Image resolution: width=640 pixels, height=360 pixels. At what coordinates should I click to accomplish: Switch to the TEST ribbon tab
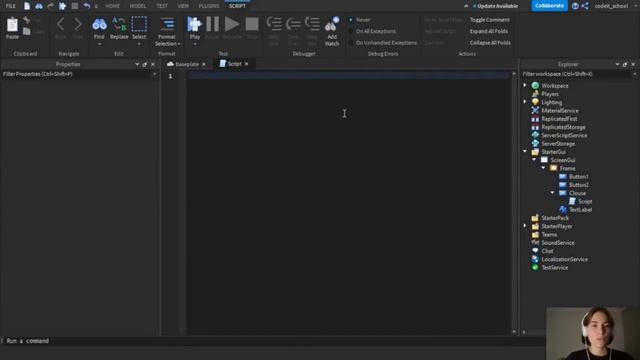click(x=162, y=6)
